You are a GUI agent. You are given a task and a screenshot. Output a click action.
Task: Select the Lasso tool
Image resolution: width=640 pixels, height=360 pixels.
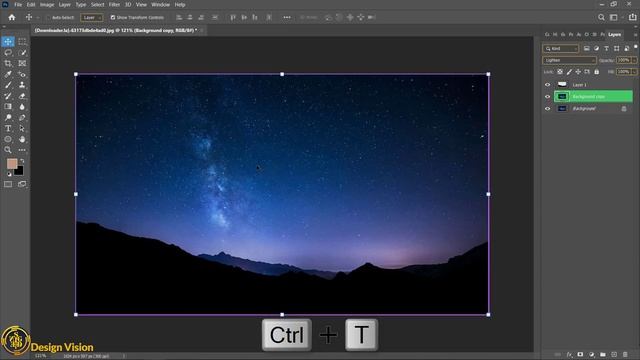coord(8,53)
